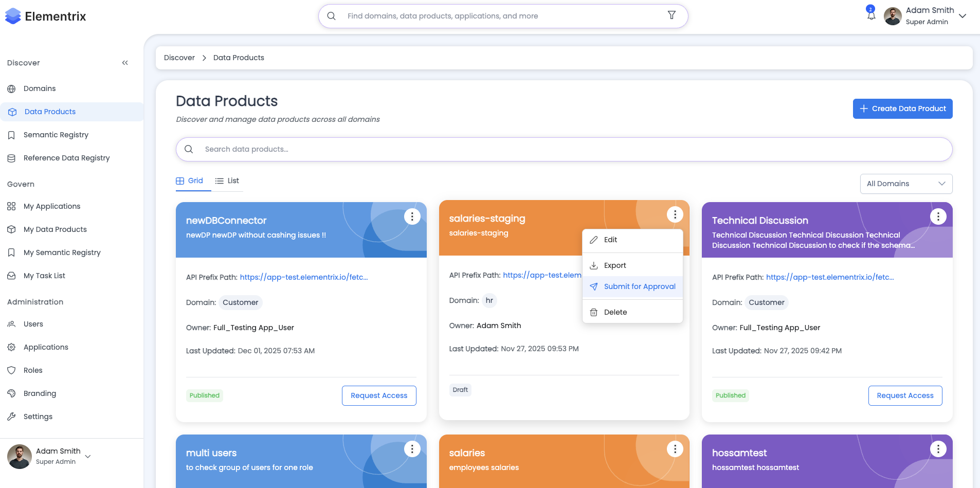Image resolution: width=980 pixels, height=488 pixels.
Task: Request access to newDBConnector
Action: tap(379, 395)
